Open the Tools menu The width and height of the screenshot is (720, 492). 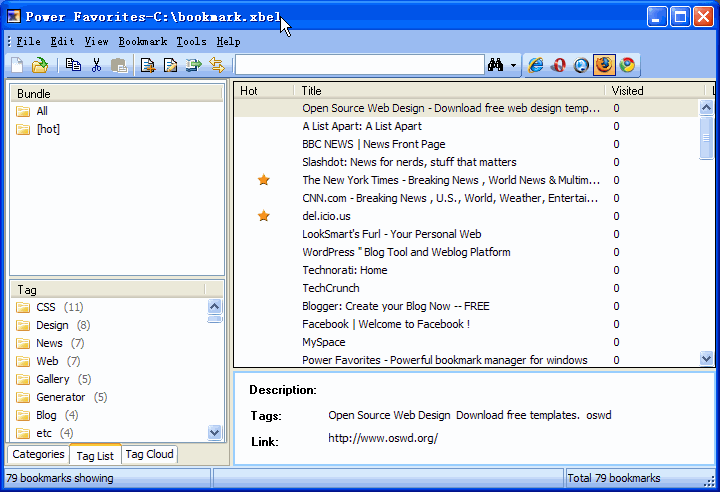tap(191, 42)
